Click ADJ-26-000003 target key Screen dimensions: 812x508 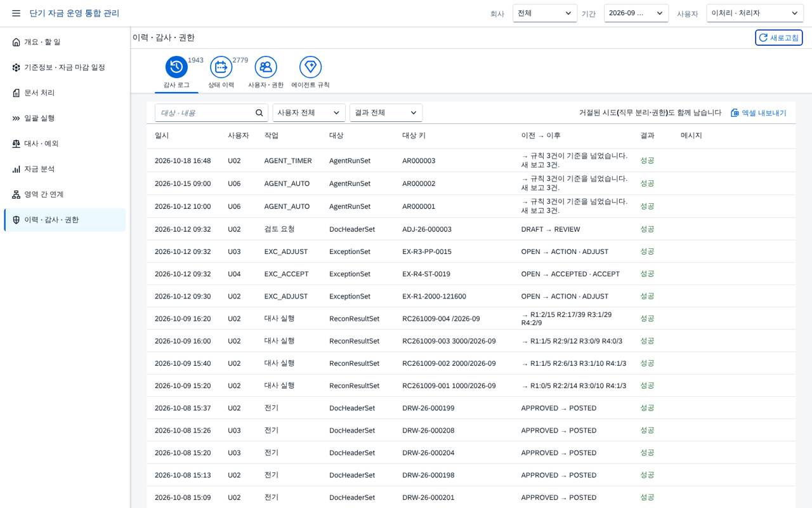pos(427,229)
